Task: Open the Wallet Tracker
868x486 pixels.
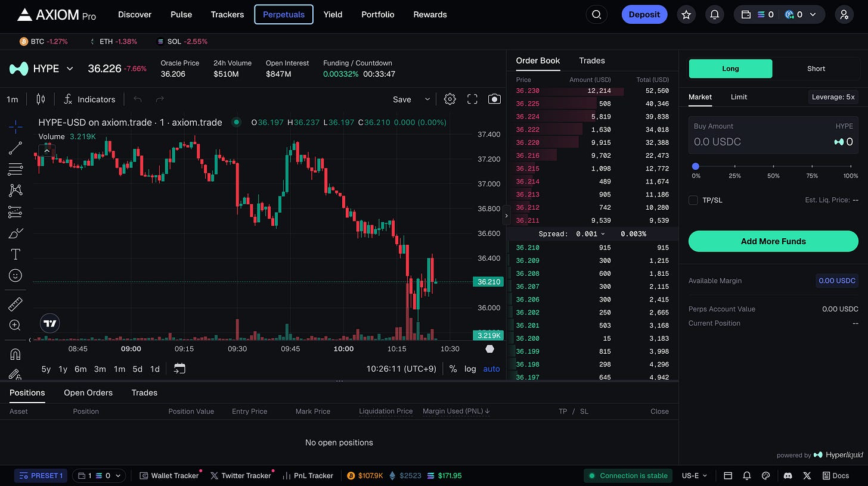Action: click(x=169, y=475)
